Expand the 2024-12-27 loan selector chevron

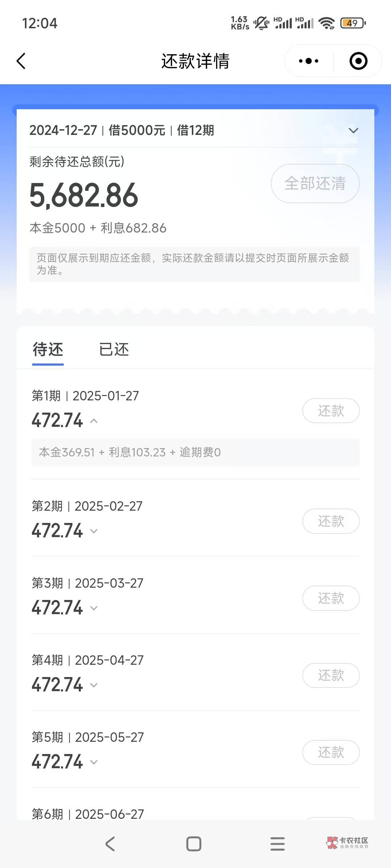pyautogui.click(x=353, y=130)
